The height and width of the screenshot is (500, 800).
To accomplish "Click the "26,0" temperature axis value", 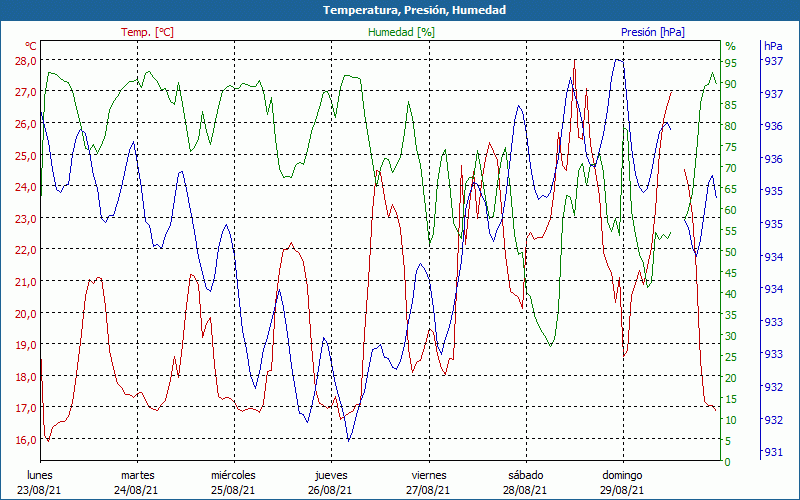I will [27, 124].
